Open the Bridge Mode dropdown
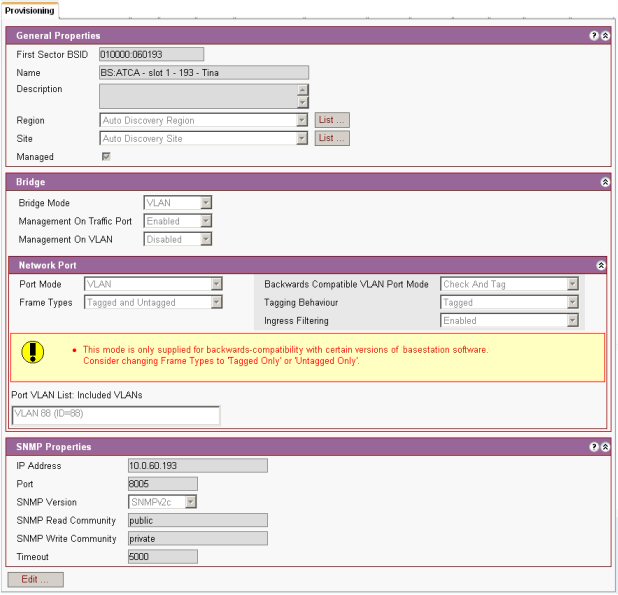The height and width of the screenshot is (595, 618). tap(205, 203)
